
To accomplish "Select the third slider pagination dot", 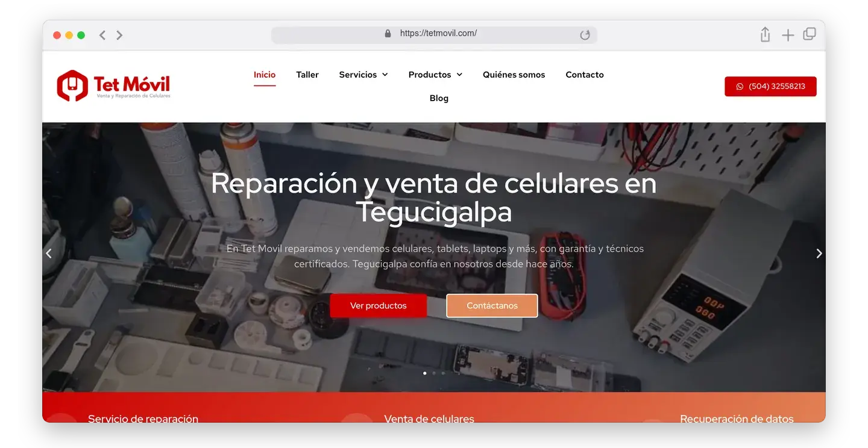I will coord(443,373).
